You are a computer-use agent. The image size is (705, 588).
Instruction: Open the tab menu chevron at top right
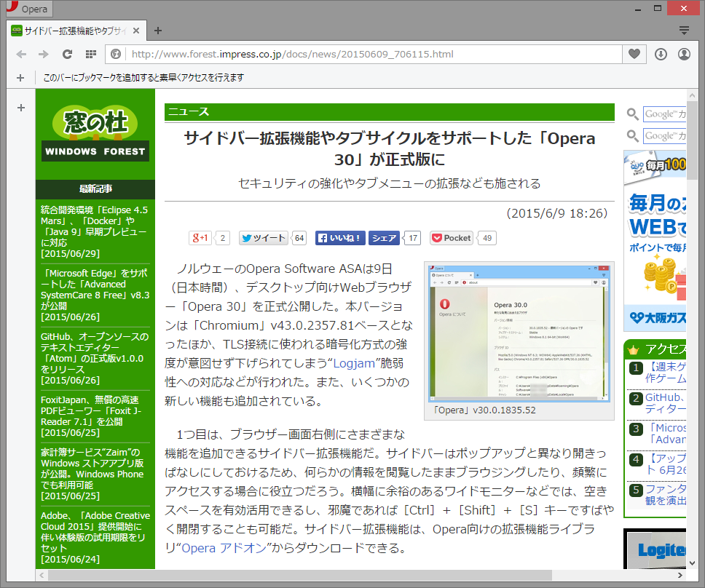[x=683, y=31]
